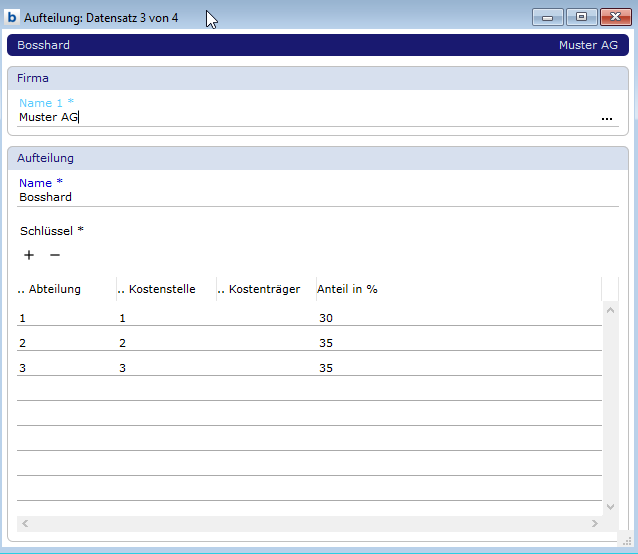Maximize the Aufteilung window
Image resolution: width=638 pixels, height=554 pixels.
(580, 17)
